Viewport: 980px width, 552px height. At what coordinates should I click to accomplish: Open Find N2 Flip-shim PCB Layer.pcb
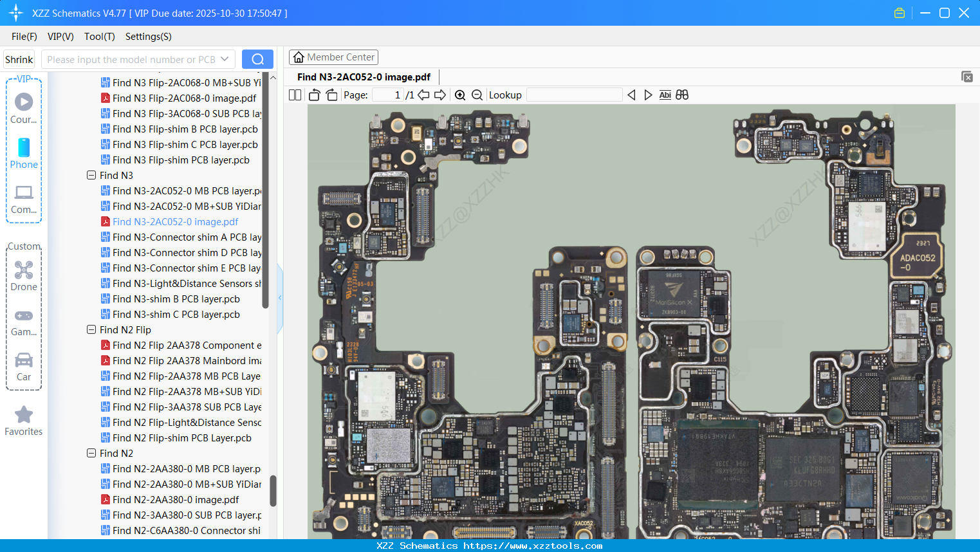click(176, 437)
